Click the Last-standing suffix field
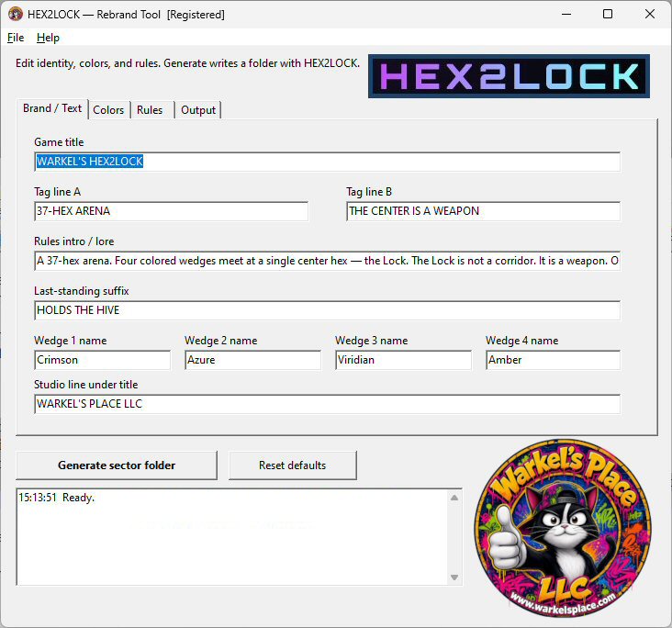The height and width of the screenshot is (628, 672). (x=327, y=310)
